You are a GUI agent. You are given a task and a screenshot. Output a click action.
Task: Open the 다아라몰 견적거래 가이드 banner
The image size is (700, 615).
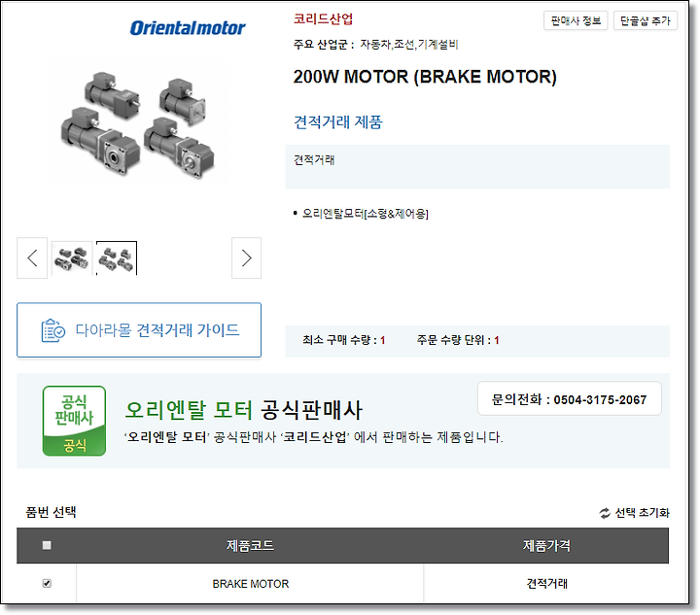click(x=139, y=330)
